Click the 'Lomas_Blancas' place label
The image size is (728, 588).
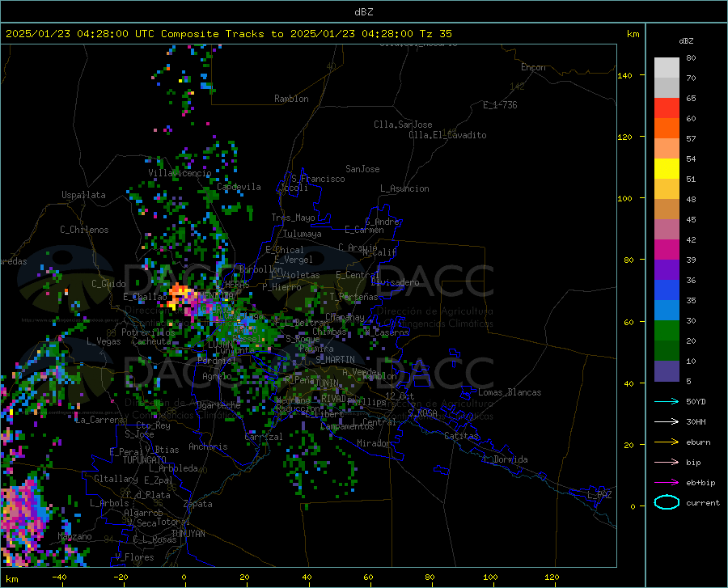tap(510, 392)
